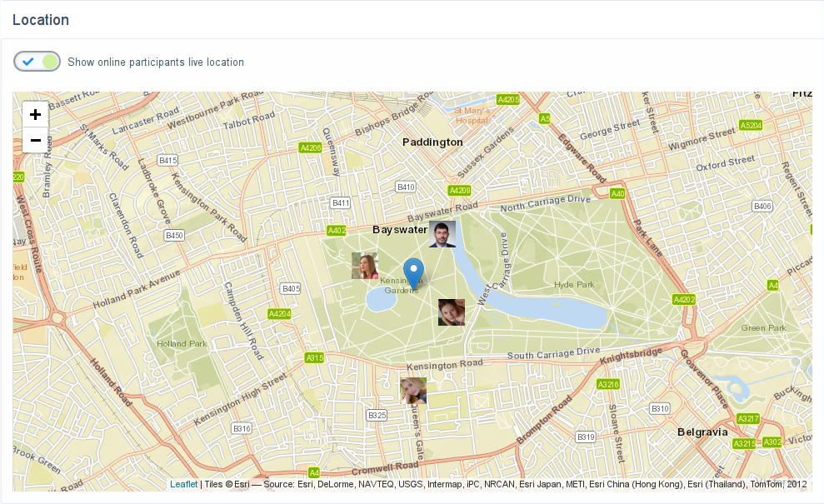Image resolution: width=824 pixels, height=504 pixels.
Task: Select the woman in pink avatar
Action: point(365,266)
